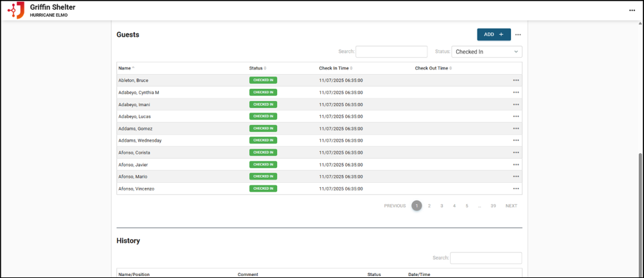Screen dimensions: 644x278
Task: Click the History search input field
Action: click(x=486, y=258)
